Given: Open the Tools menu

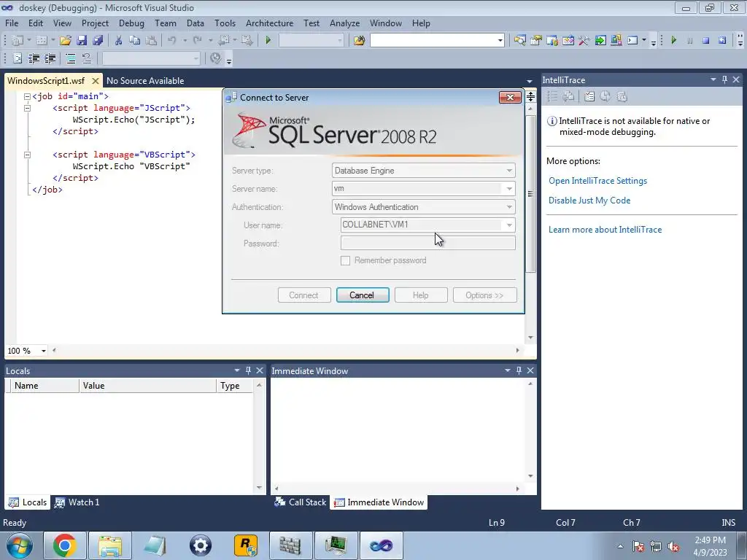Looking at the screenshot, I should click(x=225, y=23).
